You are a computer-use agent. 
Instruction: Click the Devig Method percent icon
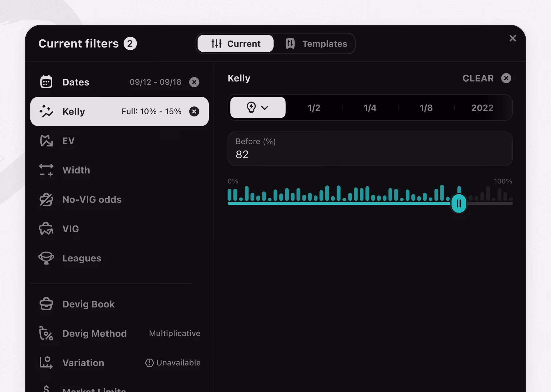tap(46, 333)
